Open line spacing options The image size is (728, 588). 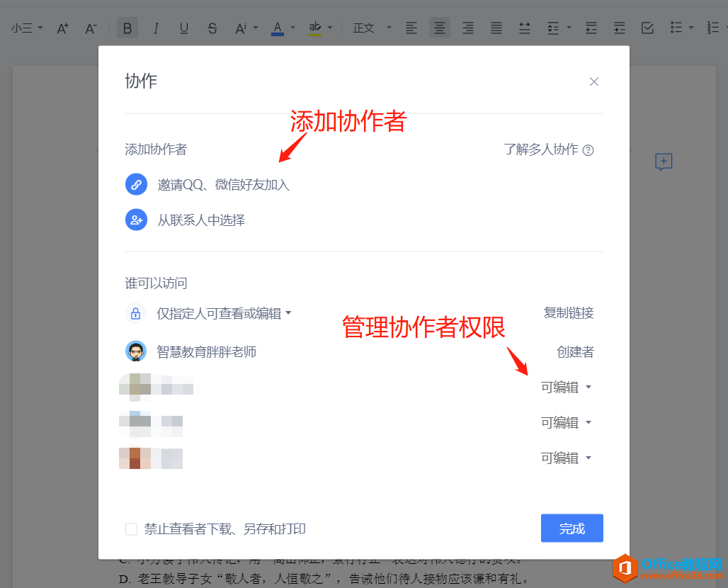pyautogui.click(x=553, y=28)
